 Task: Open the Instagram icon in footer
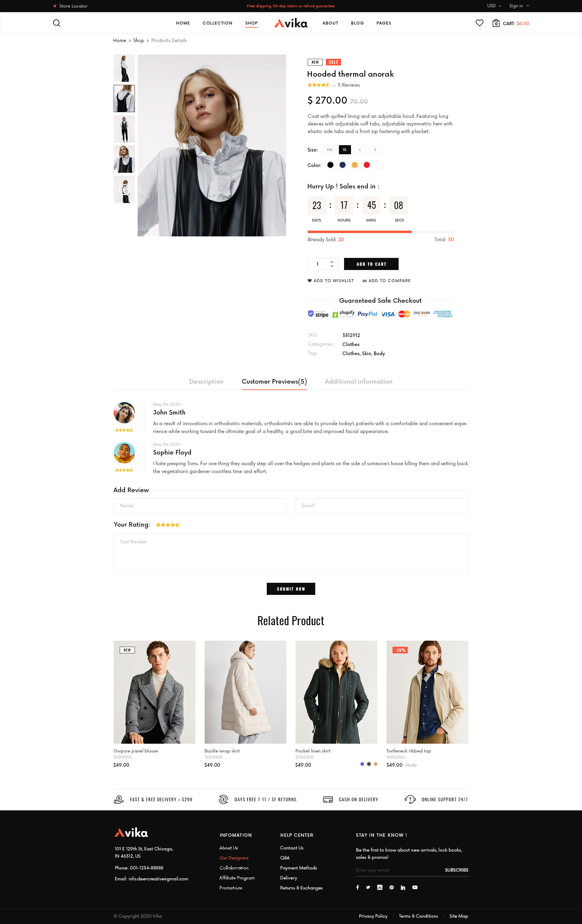(x=380, y=887)
